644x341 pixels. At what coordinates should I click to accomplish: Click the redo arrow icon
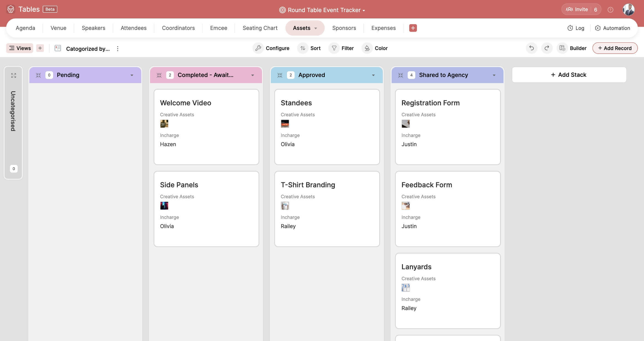click(x=547, y=48)
